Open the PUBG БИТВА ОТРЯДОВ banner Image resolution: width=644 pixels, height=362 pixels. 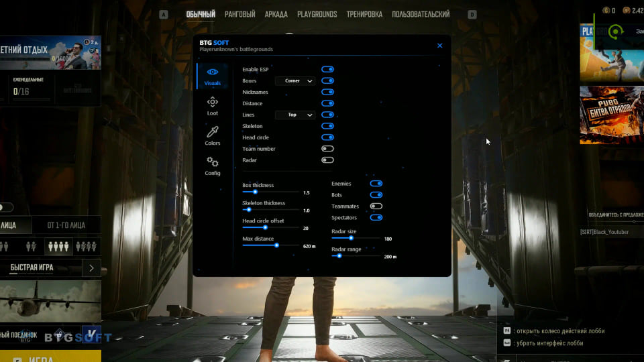(x=612, y=115)
